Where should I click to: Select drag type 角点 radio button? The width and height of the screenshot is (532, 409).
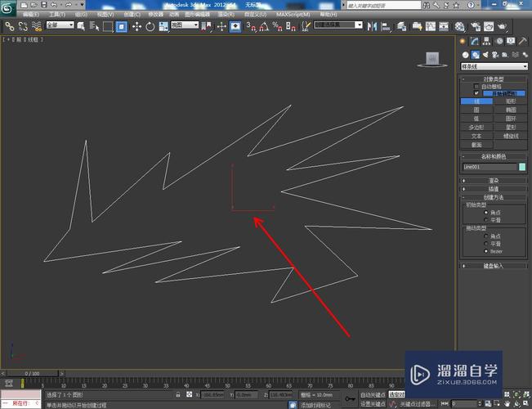486,236
